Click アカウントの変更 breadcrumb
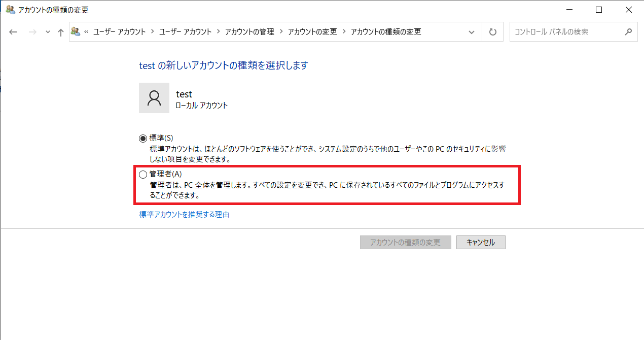Screen dimensions: 644x340 312,31
